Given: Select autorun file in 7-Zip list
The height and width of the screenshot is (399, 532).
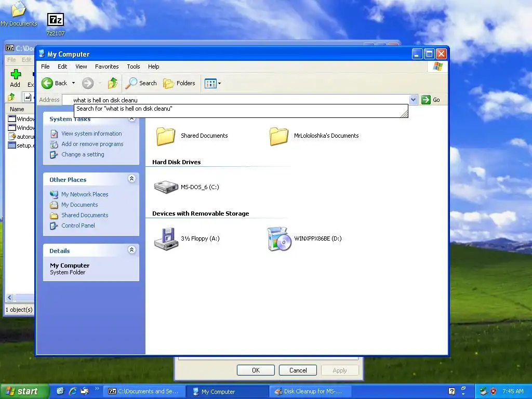Looking at the screenshot, I should click(x=21, y=137).
